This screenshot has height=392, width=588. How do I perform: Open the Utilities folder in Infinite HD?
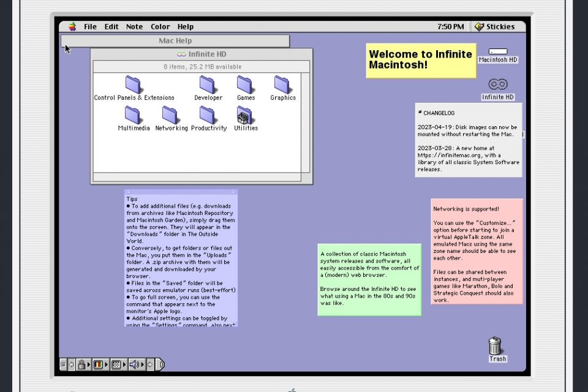(245, 115)
